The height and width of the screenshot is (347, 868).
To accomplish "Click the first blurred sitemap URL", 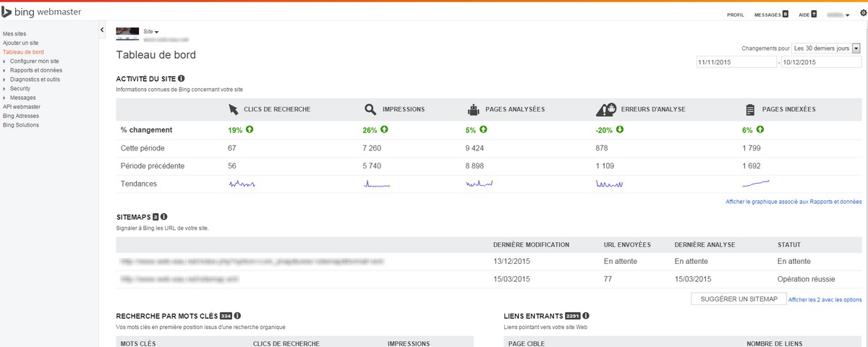I will click(x=252, y=261).
